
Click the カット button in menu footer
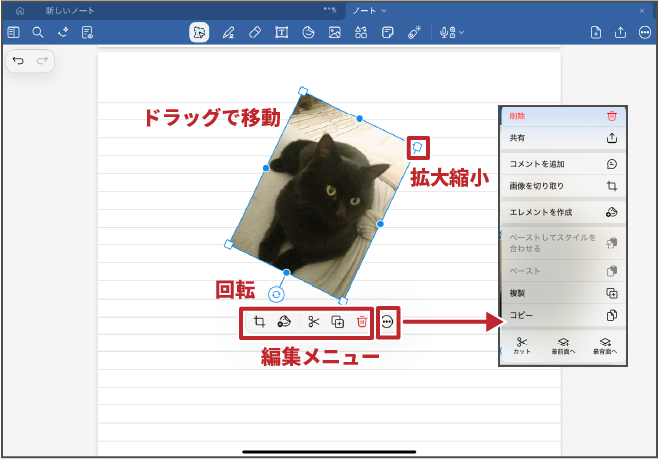pos(522,346)
